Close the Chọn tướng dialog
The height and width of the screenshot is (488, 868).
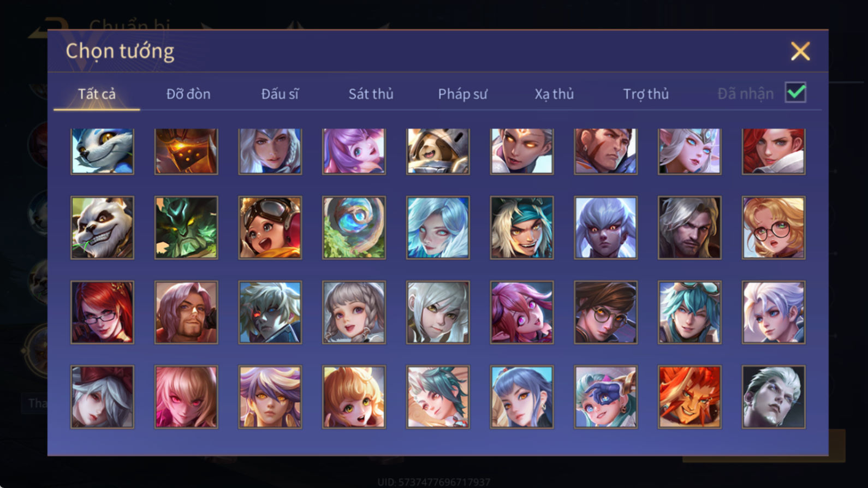pos(800,51)
